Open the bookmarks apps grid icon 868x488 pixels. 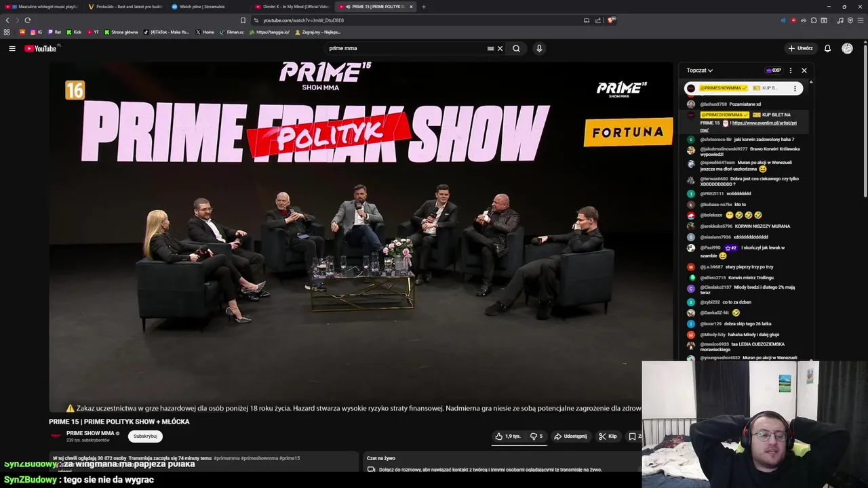click(x=7, y=32)
